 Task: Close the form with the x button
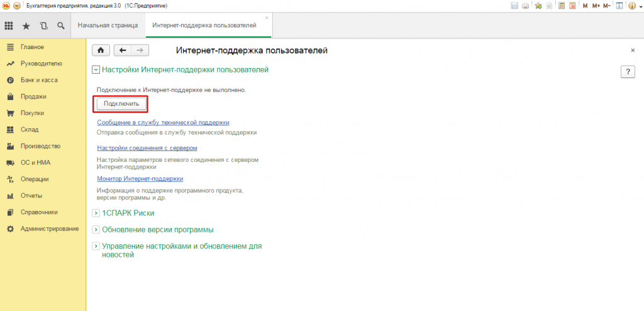point(633,50)
